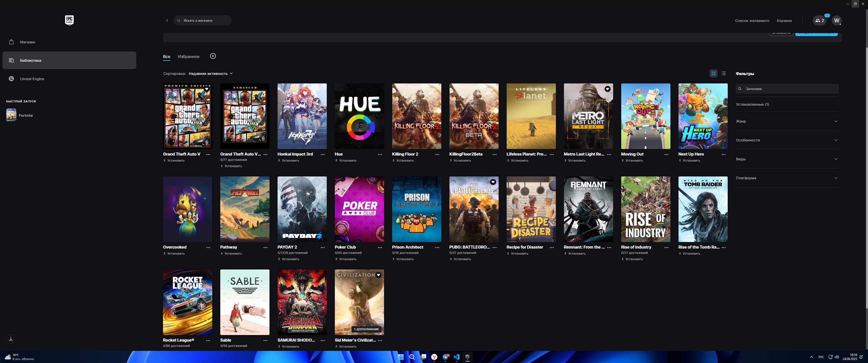Open options dots for Overcooked
The width and height of the screenshot is (868, 363).
click(x=208, y=248)
